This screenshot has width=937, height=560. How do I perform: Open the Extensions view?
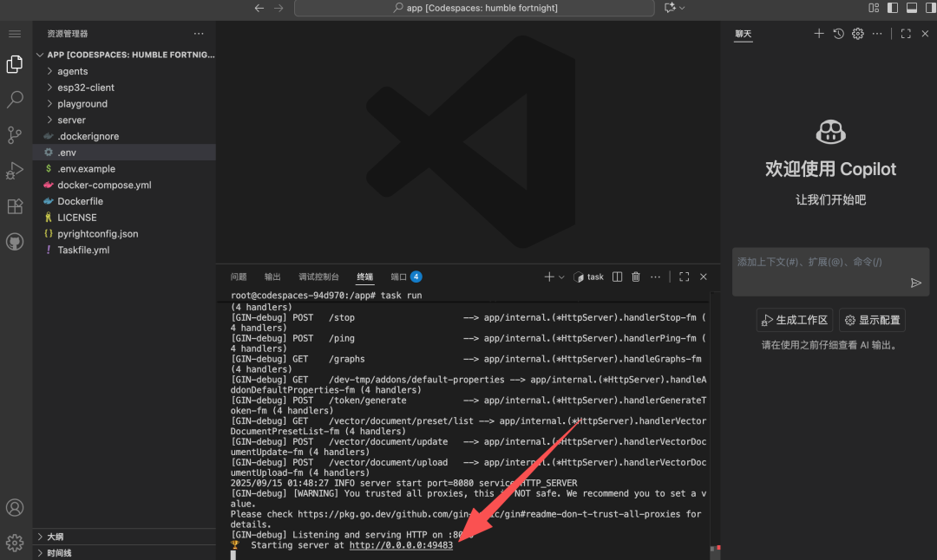[x=15, y=206]
